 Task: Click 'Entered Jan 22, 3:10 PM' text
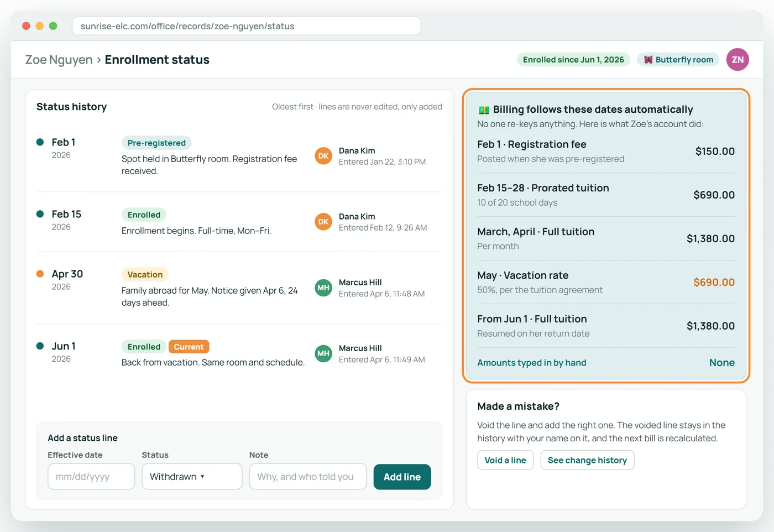pos(382,162)
